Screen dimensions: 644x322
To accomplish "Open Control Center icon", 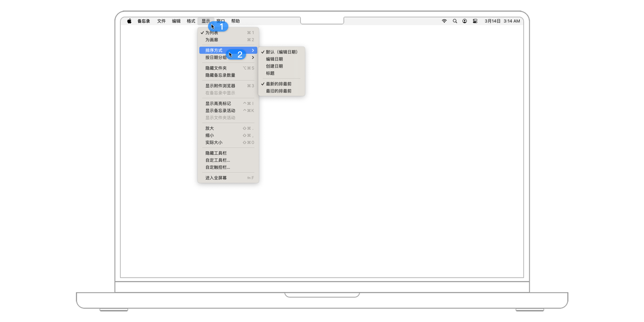I will pos(475,21).
